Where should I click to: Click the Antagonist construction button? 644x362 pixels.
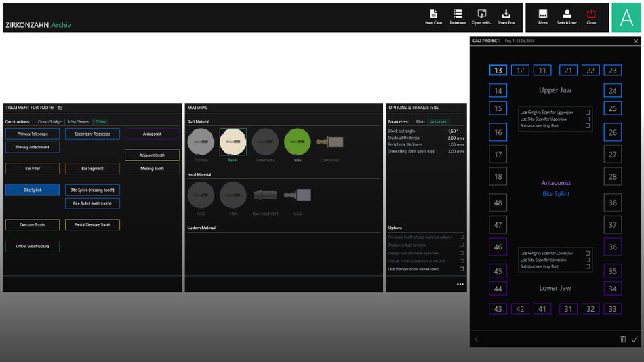coord(152,134)
